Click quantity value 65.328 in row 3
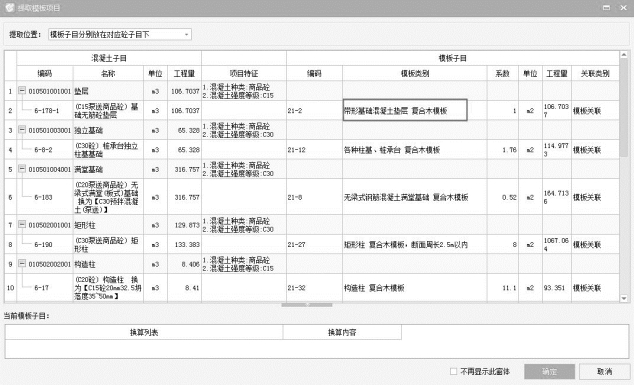The width and height of the screenshot is (634, 385). [x=188, y=130]
